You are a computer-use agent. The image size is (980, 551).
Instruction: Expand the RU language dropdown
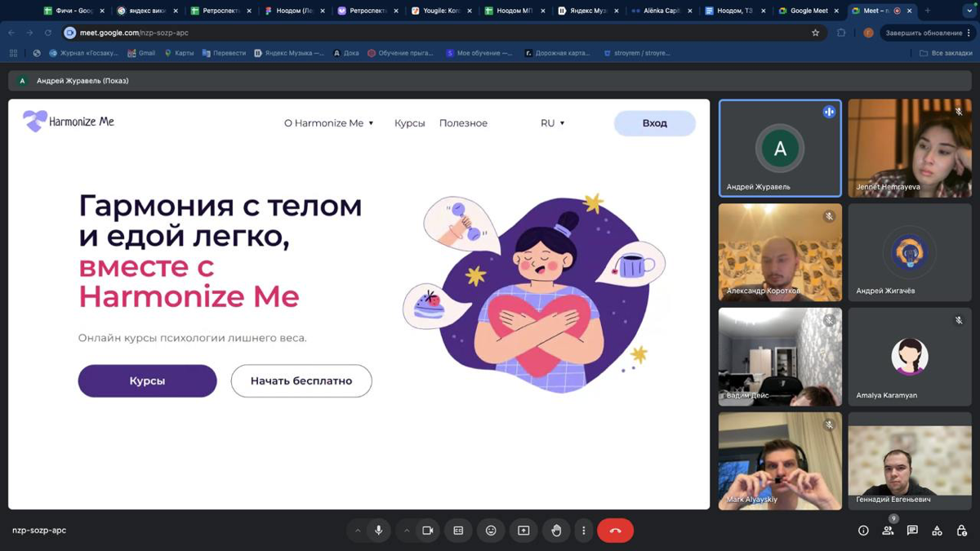click(553, 123)
